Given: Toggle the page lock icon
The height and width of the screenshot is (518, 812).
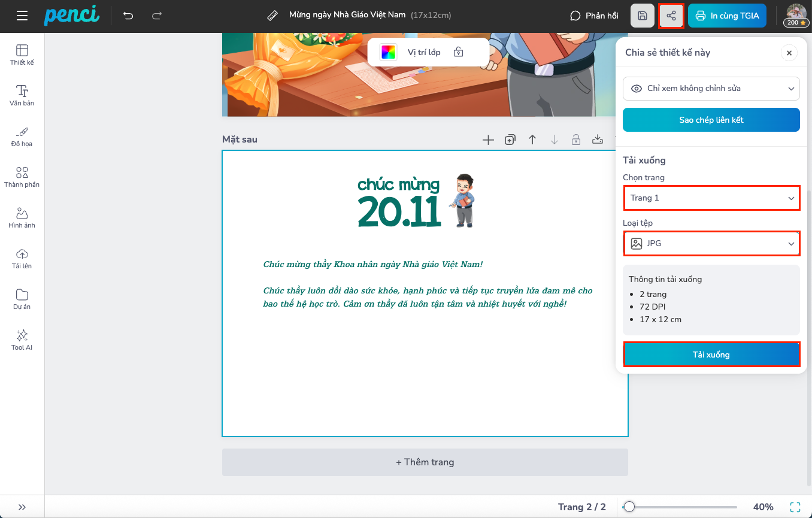Looking at the screenshot, I should point(575,140).
